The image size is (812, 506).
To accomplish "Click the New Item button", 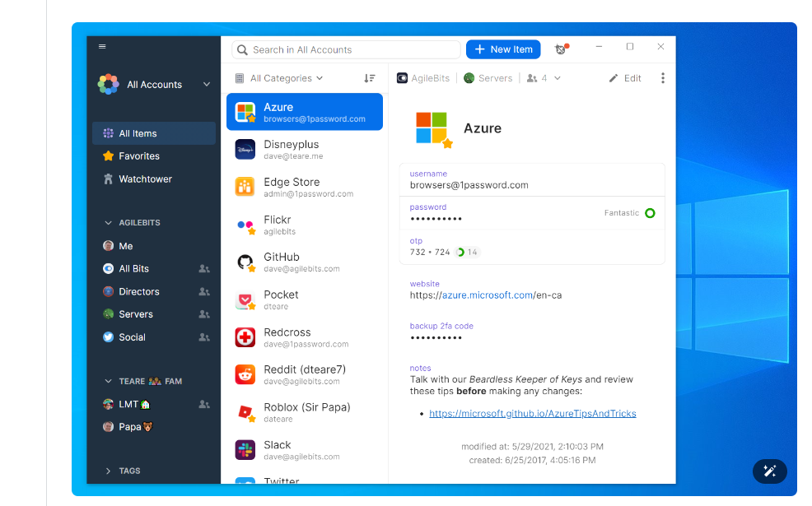I will tap(503, 49).
